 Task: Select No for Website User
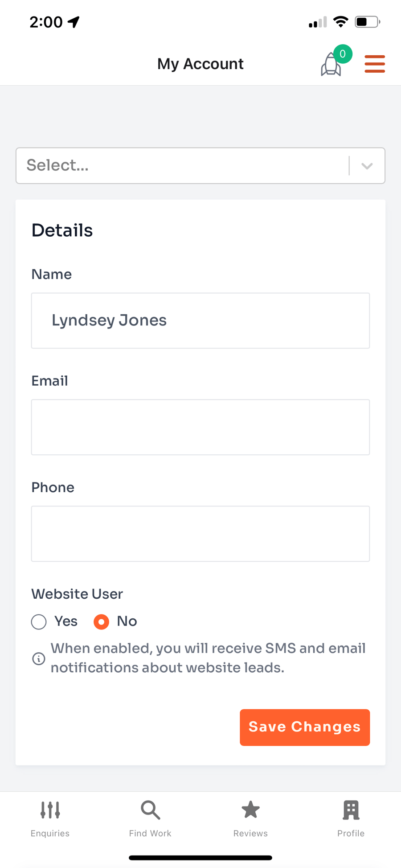click(x=101, y=621)
